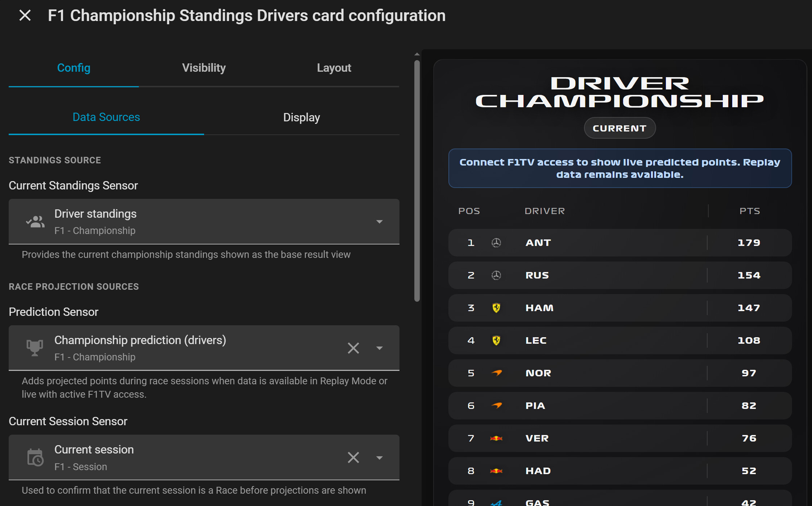Screen dimensions: 812x506
Task: Click the McLaren logo beside NOR
Action: pos(497,373)
